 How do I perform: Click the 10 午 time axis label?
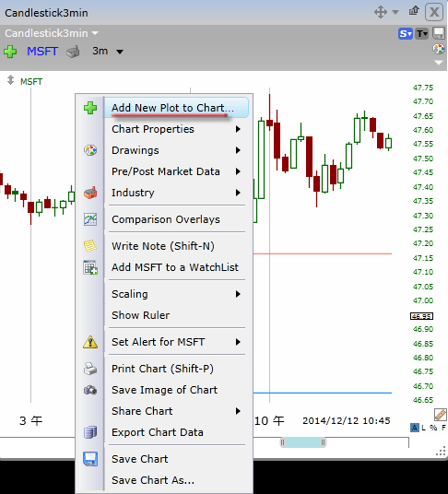[x=269, y=420]
